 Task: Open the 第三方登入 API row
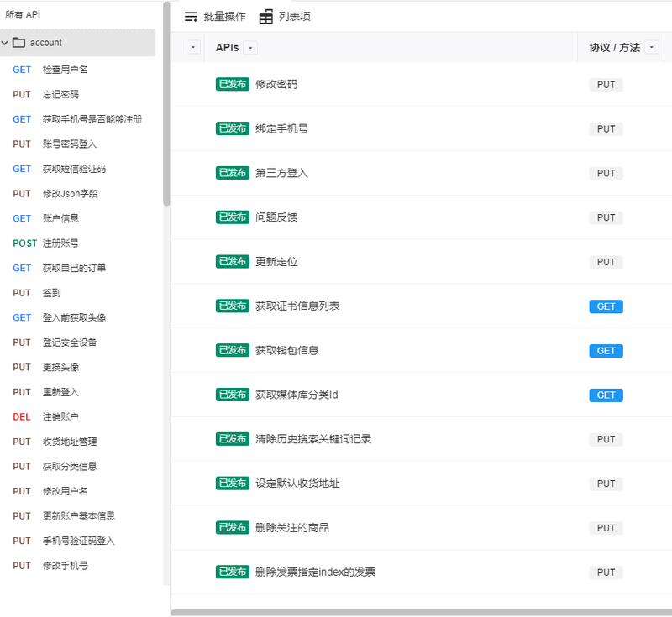point(422,173)
